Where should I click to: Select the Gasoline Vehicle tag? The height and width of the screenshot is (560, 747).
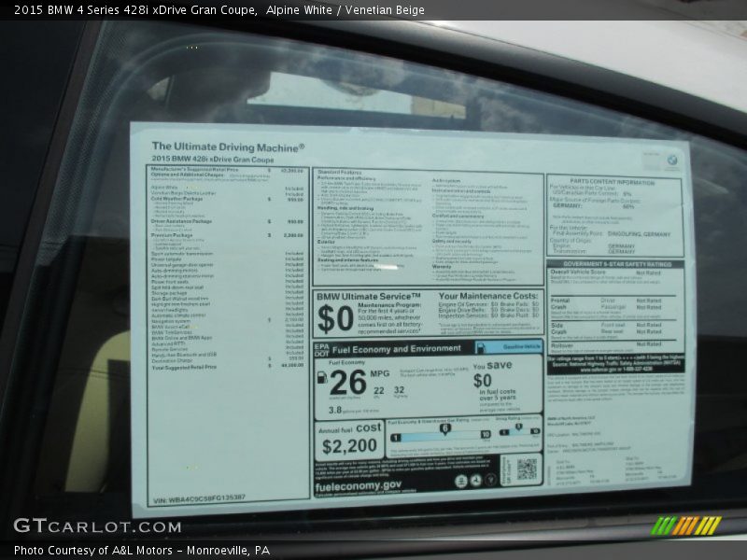519,346
